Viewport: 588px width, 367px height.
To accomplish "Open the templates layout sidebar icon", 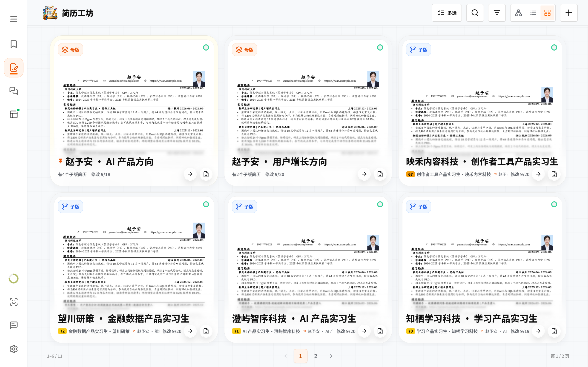I will (14, 114).
